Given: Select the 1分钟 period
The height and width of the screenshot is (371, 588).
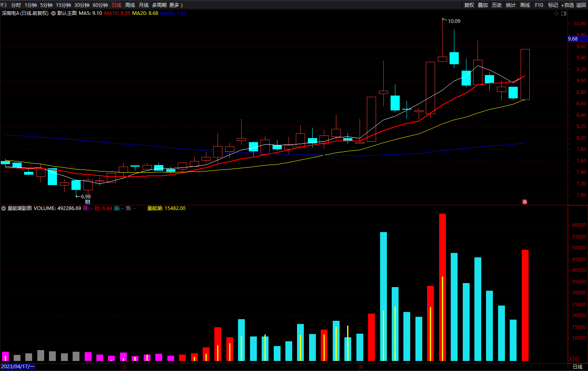Looking at the screenshot, I should click(31, 5).
